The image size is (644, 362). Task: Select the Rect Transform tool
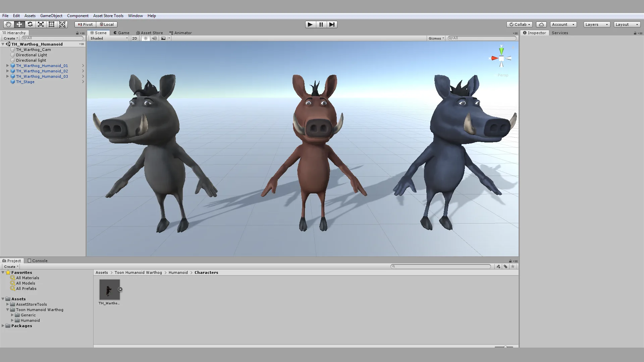pos(51,24)
